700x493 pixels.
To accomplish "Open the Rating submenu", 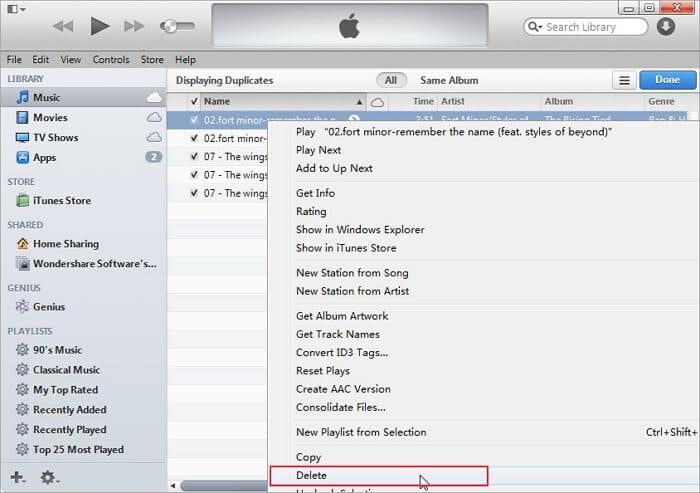I will [x=484, y=211].
